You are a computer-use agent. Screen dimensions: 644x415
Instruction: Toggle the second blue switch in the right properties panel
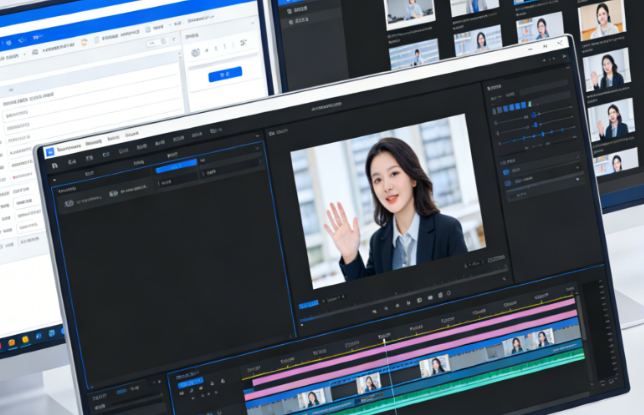(x=507, y=183)
